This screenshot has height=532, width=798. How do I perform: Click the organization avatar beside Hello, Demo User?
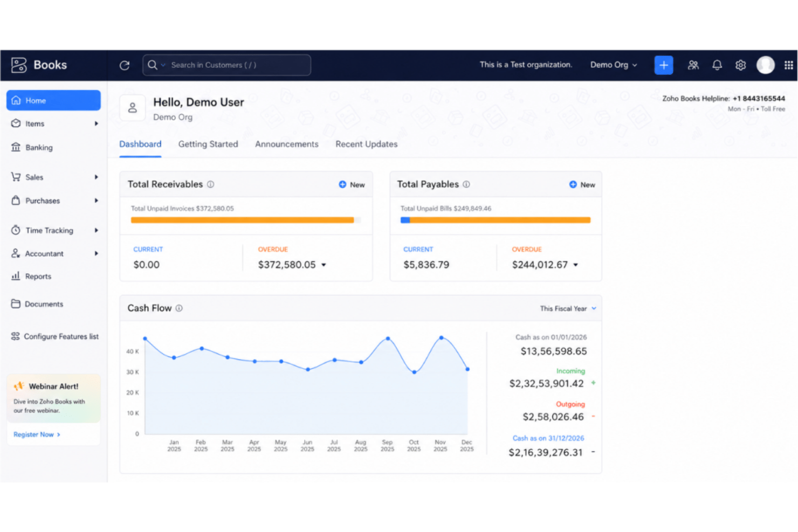tap(133, 108)
